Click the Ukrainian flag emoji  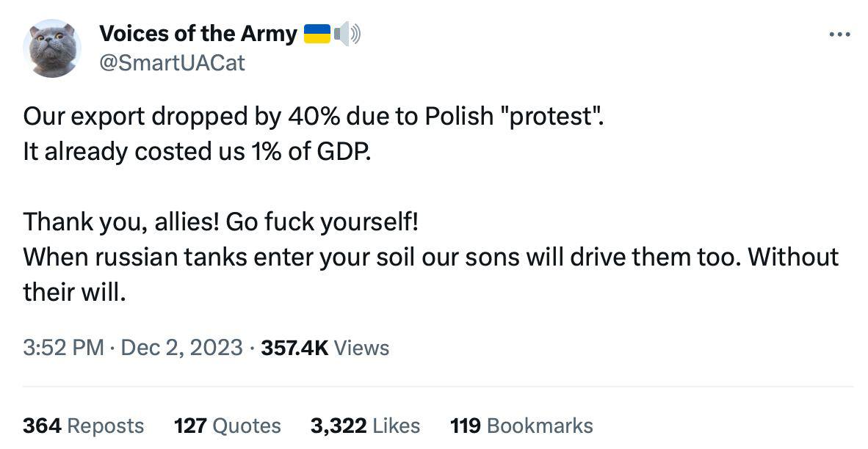tap(317, 34)
